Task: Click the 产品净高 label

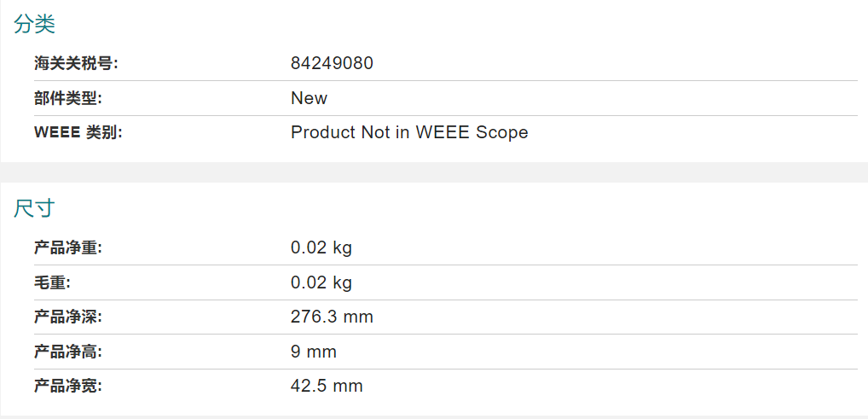Action: pyautogui.click(x=68, y=352)
